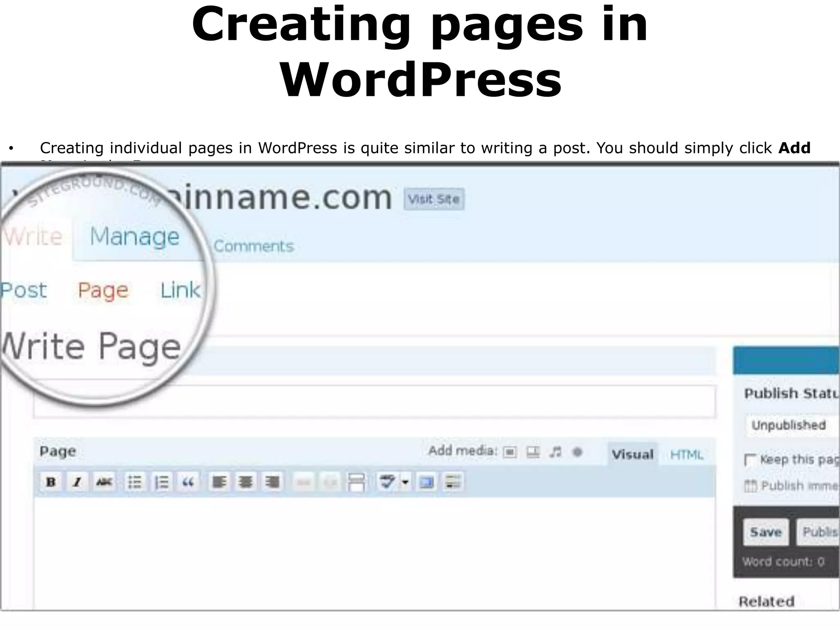Align text left

click(x=219, y=482)
